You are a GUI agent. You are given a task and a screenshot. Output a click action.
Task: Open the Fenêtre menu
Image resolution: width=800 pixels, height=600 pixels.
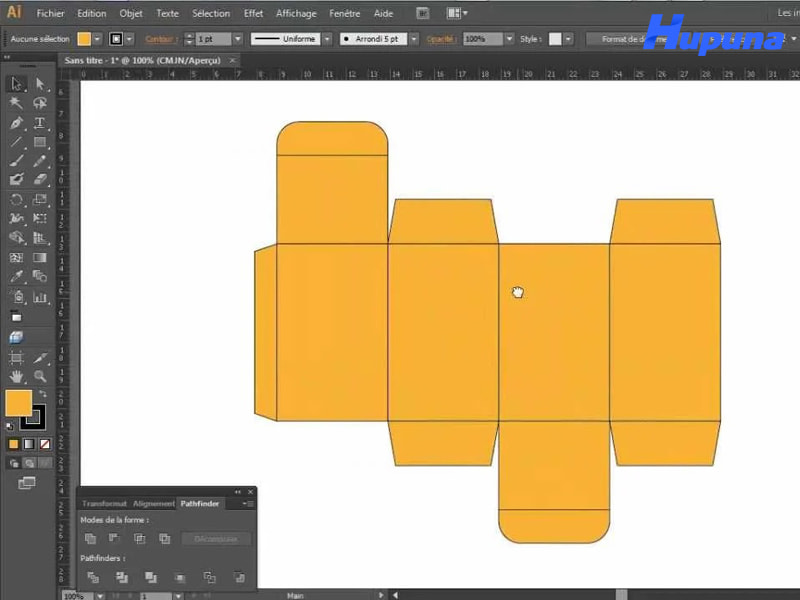[x=344, y=13]
